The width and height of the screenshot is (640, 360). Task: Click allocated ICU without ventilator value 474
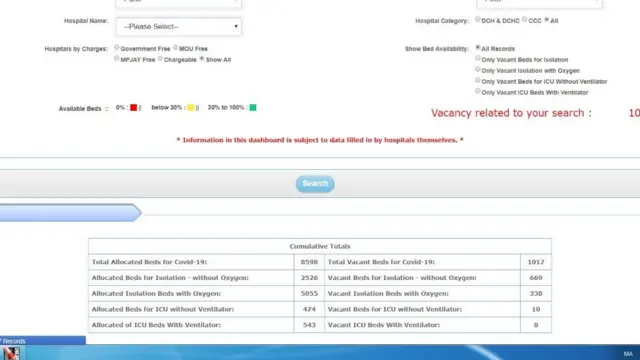pos(309,309)
